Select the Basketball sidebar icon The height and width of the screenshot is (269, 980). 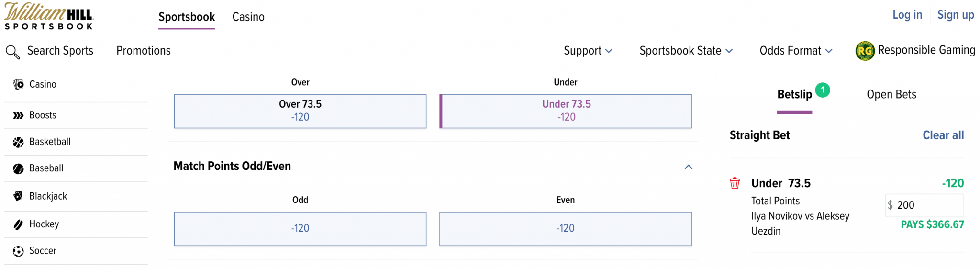[18, 142]
